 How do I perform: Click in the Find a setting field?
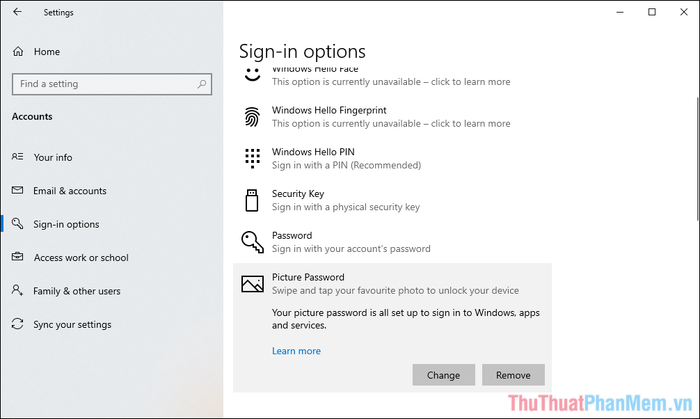[x=112, y=84]
